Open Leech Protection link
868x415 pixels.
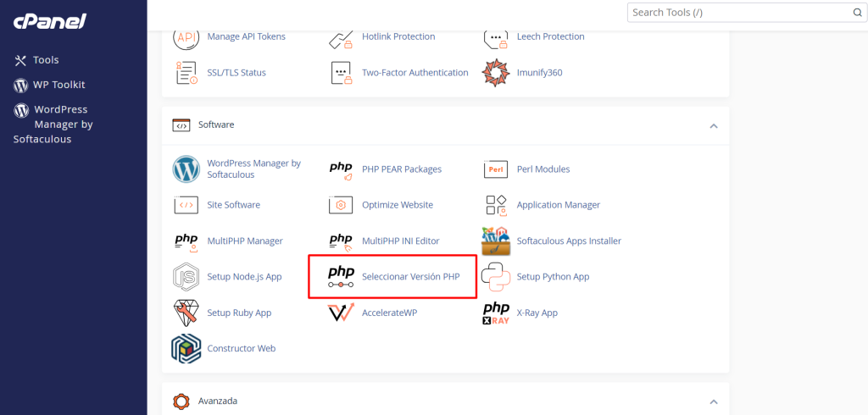coord(551,36)
